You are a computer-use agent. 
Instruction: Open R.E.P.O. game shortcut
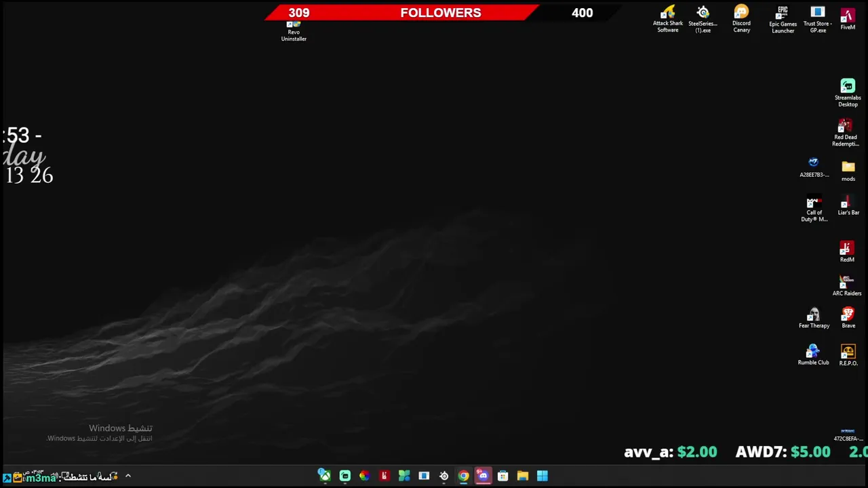coord(848,354)
